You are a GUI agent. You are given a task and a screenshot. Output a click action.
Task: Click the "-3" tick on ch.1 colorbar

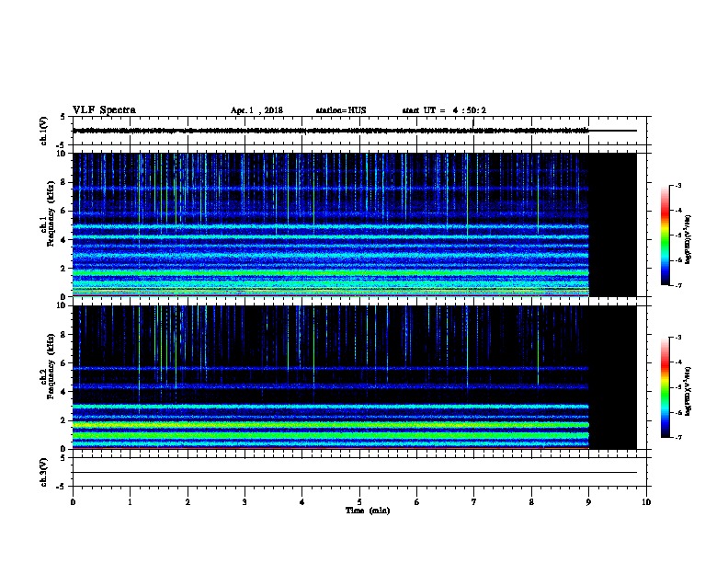[677, 185]
